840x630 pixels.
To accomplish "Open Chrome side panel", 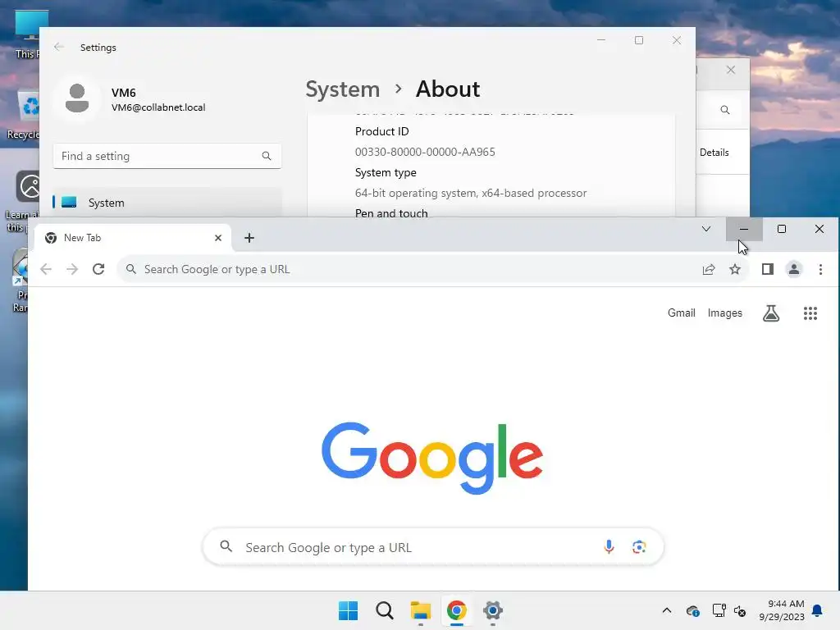I will (x=768, y=269).
